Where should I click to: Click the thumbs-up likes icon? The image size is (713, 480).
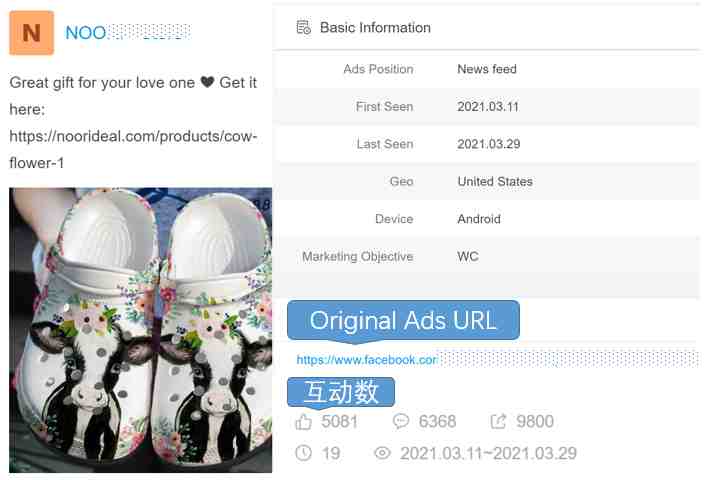tap(303, 421)
